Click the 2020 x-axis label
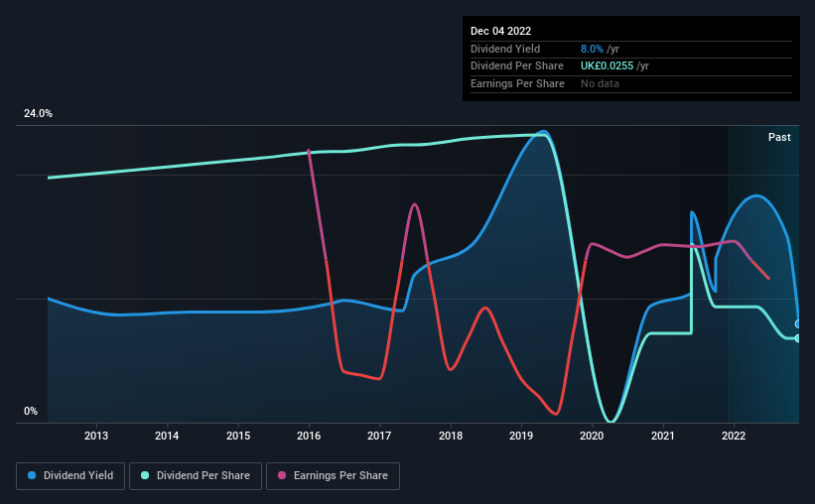Viewport: 815px width, 504px height. click(592, 436)
